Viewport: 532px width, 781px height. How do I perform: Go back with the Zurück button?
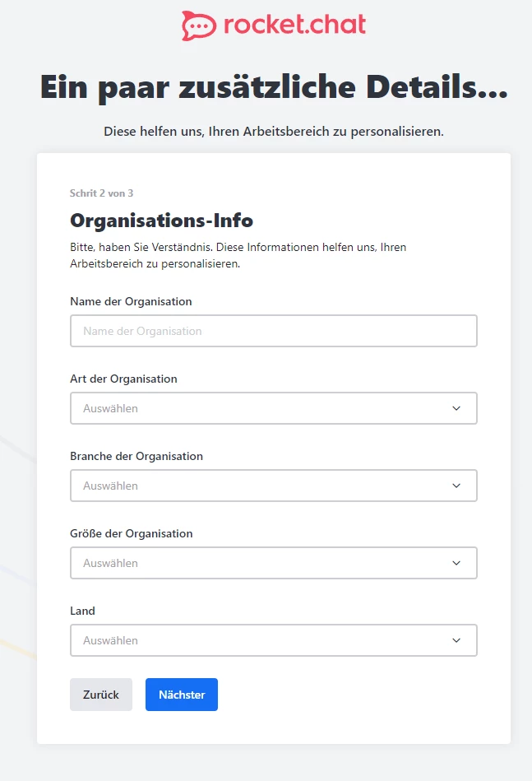101,695
